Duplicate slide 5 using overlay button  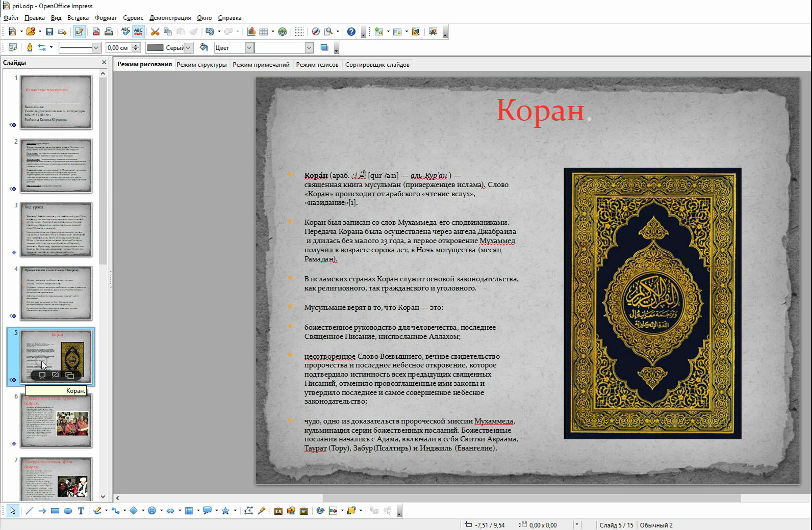point(70,376)
